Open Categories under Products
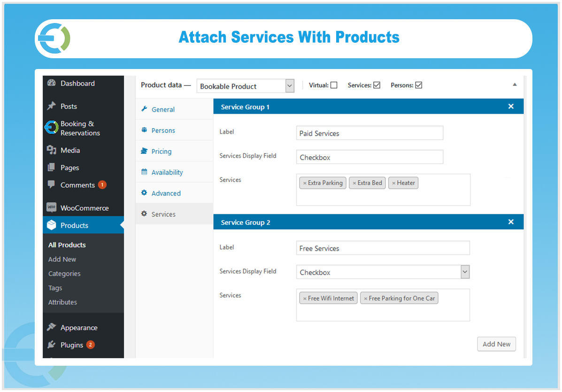This screenshot has width=562, height=392. click(x=64, y=273)
